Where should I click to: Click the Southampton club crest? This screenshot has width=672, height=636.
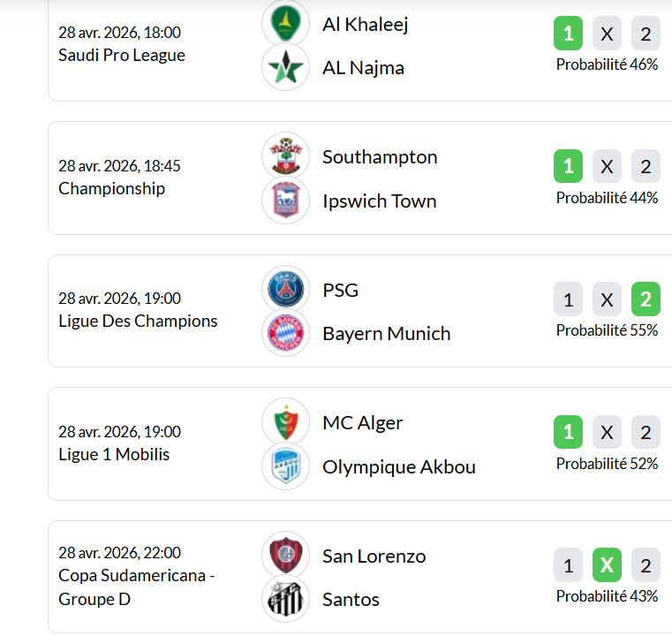285,156
